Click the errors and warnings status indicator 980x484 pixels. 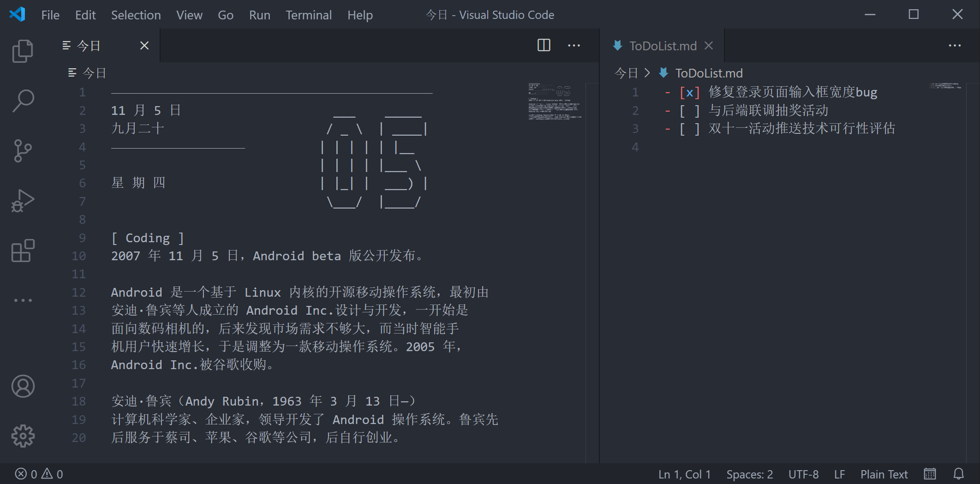39,474
